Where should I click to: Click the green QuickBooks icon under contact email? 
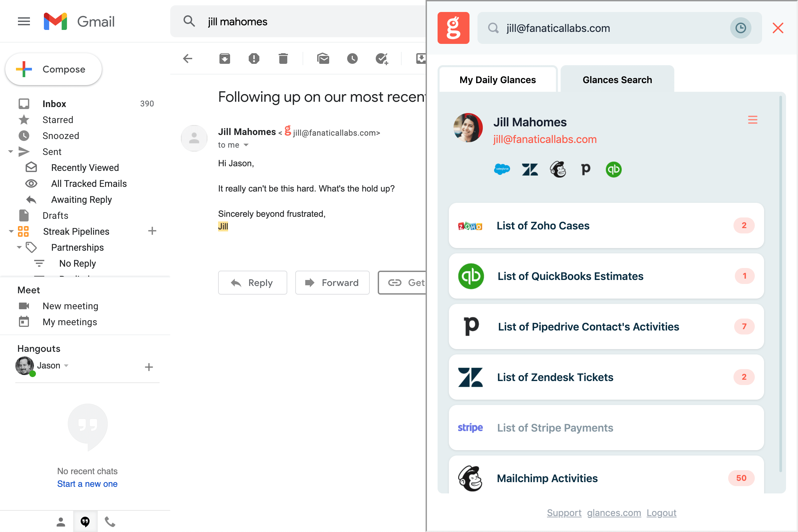pyautogui.click(x=613, y=169)
